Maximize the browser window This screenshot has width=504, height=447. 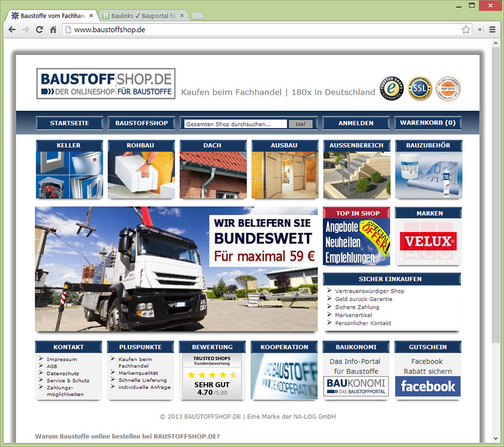pyautogui.click(x=472, y=6)
